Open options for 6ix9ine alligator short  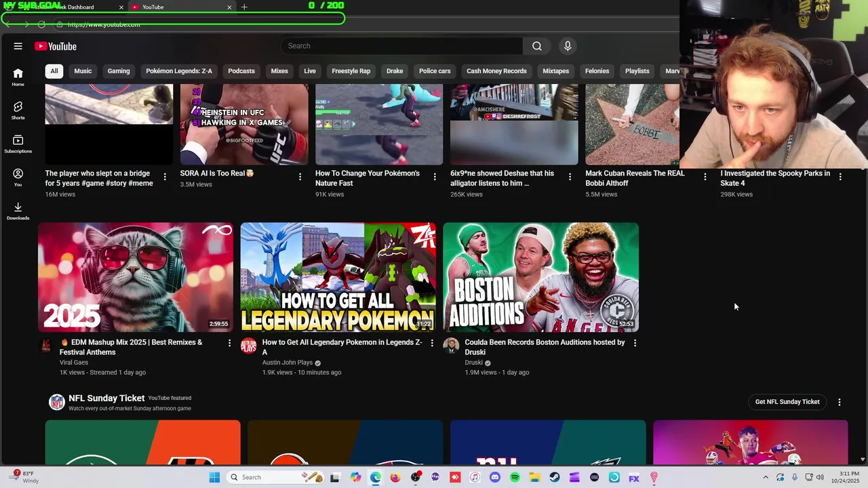570,176
